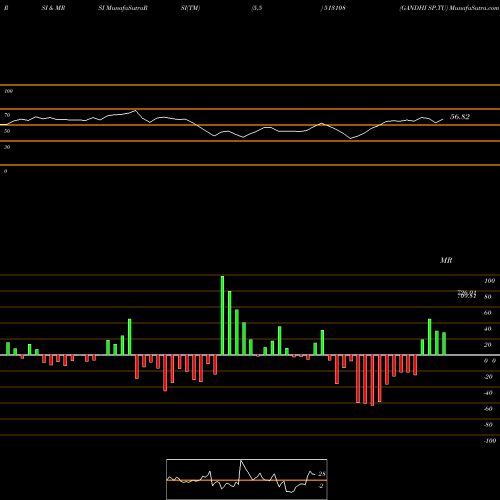Screen dimensions: 500x500
Task: Click the 28 value in mini chart
Action: click(x=322, y=474)
